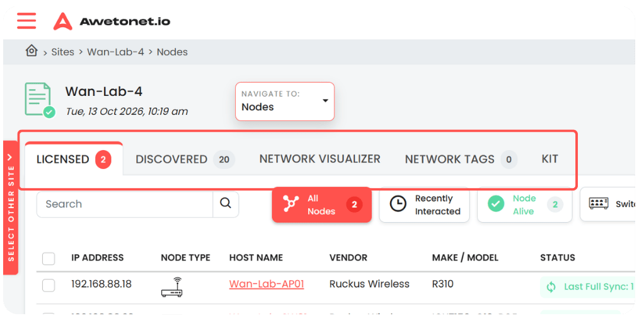644x323 pixels.
Task: Click the search magnifier icon
Action: 226,204
